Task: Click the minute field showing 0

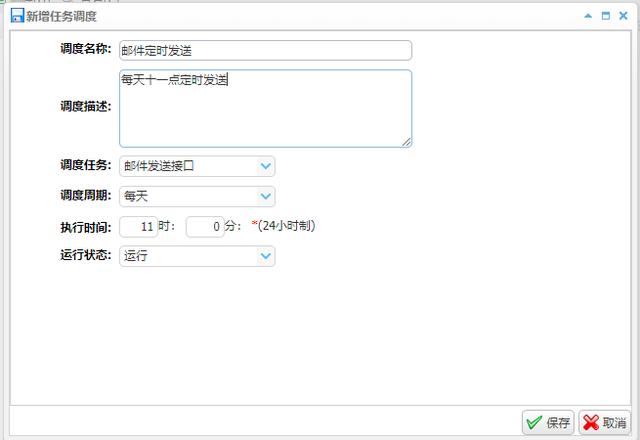Action: pos(205,227)
